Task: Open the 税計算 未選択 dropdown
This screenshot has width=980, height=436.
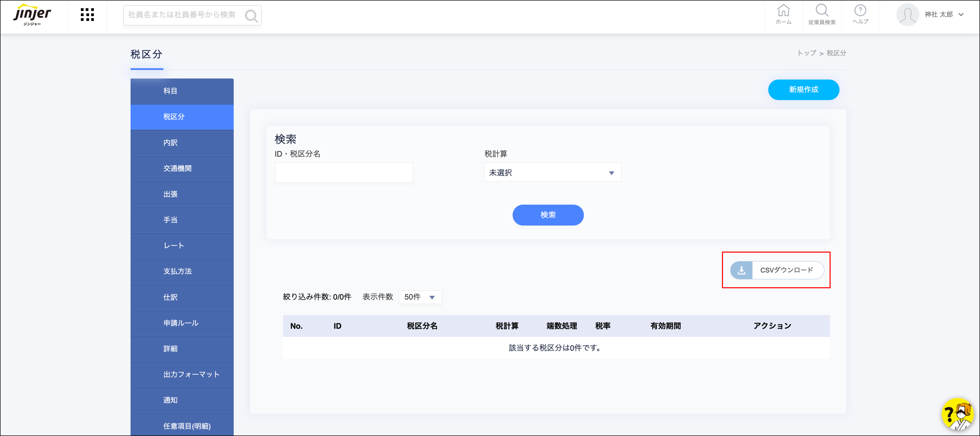Action: pos(552,173)
